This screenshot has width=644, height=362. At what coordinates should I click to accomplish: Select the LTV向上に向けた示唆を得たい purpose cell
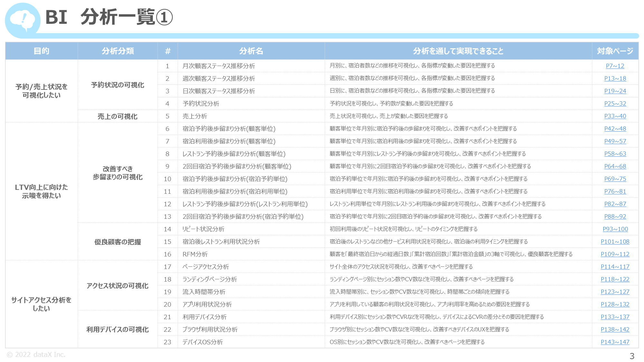point(42,191)
